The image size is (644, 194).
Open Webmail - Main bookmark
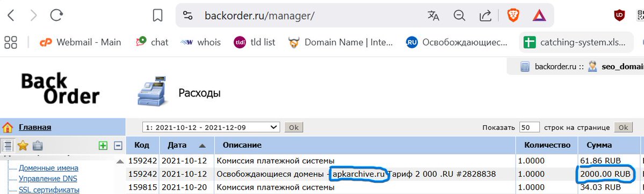80,42
